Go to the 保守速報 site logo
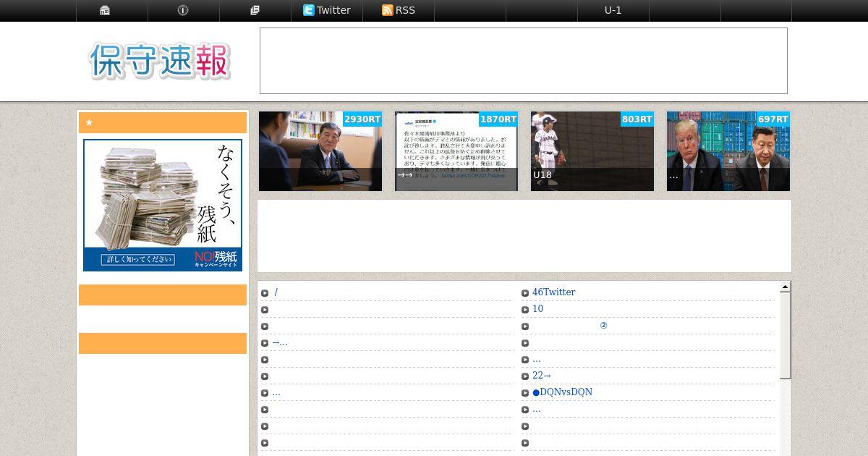 (x=160, y=61)
